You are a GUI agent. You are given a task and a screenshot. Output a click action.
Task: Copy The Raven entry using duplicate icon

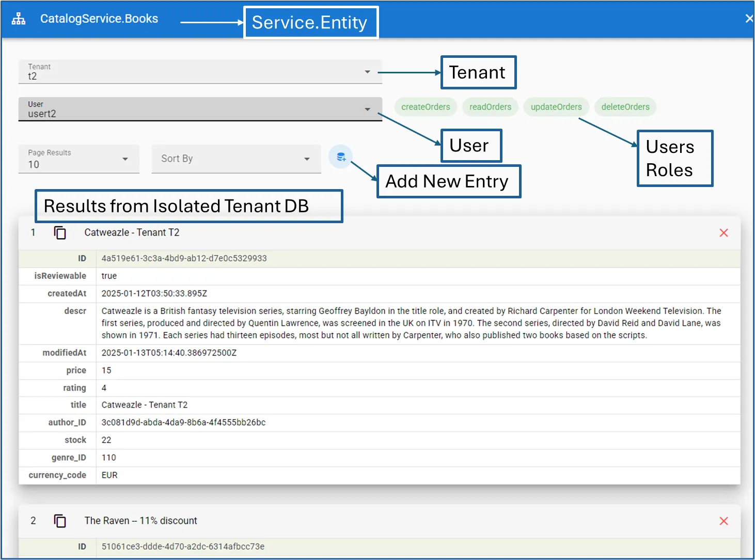(60, 521)
